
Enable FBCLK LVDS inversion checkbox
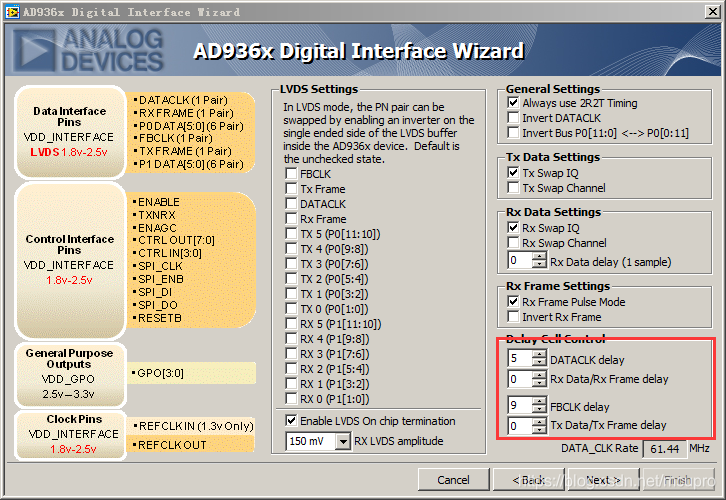[291, 174]
